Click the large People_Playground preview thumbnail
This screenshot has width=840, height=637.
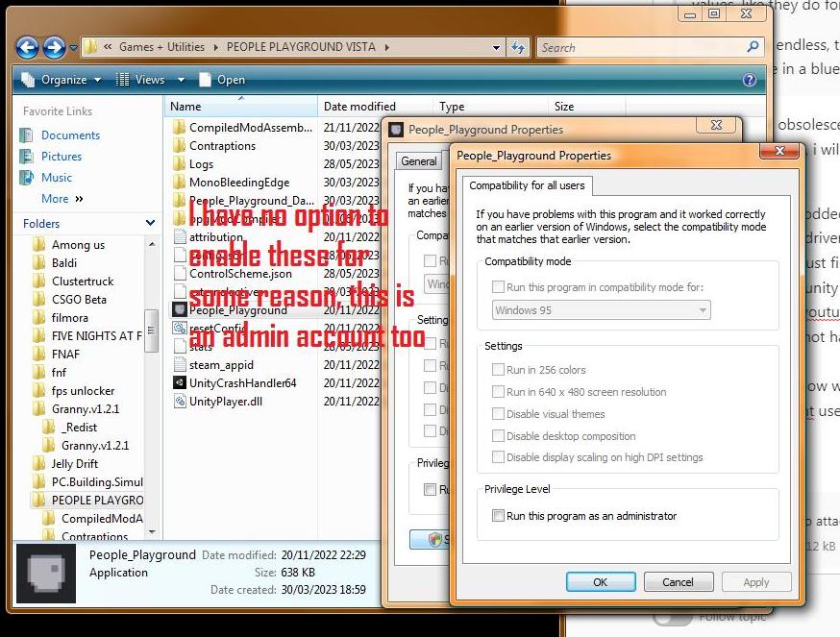click(x=46, y=574)
